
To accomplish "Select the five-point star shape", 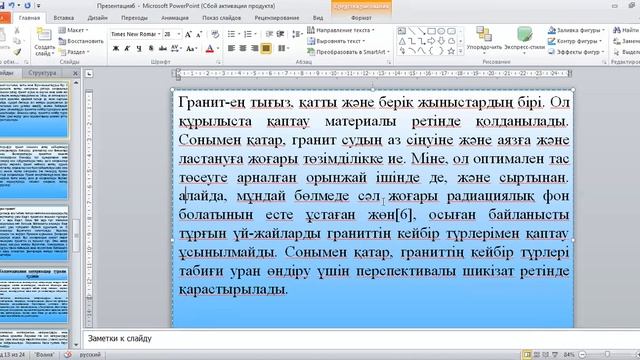I will point(451,51).
